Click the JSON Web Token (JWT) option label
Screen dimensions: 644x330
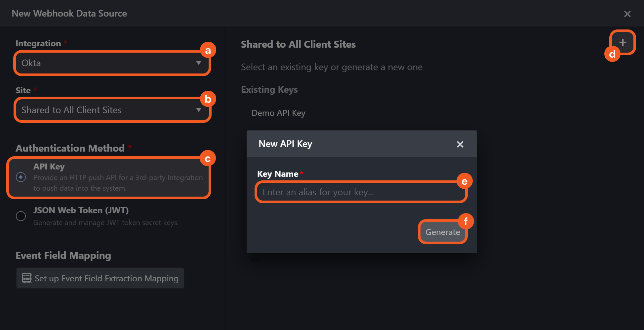pos(81,211)
